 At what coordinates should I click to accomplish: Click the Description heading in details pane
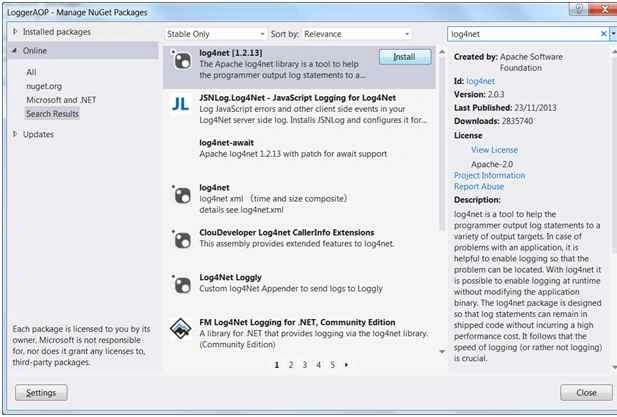tap(477, 199)
